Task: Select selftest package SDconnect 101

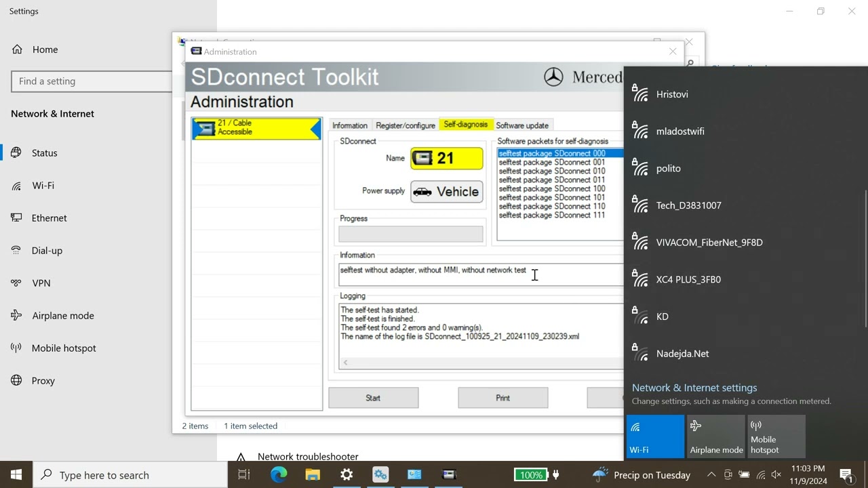Action: [552, 197]
